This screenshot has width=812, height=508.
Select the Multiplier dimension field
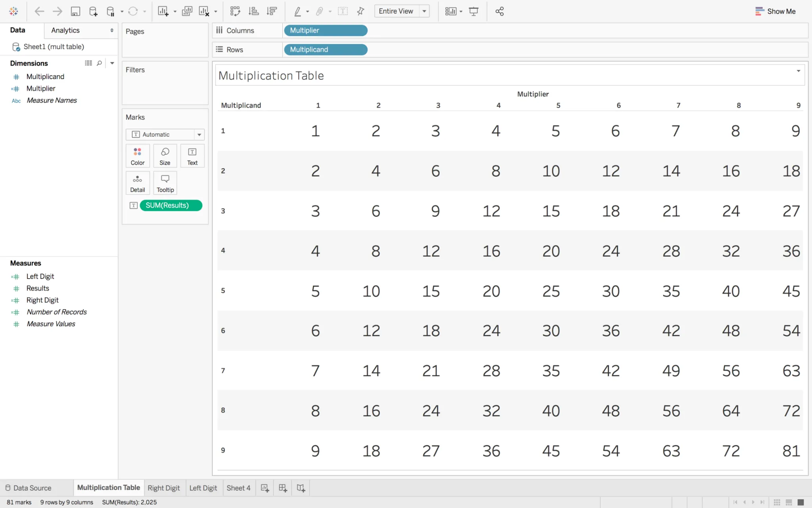tap(41, 89)
